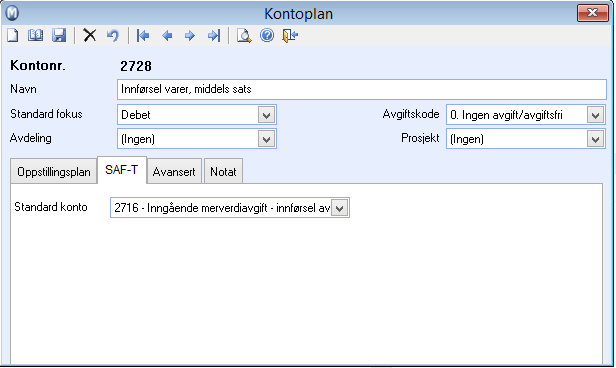The image size is (616, 368).
Task: Open Help question mark icon
Action: pos(267,36)
